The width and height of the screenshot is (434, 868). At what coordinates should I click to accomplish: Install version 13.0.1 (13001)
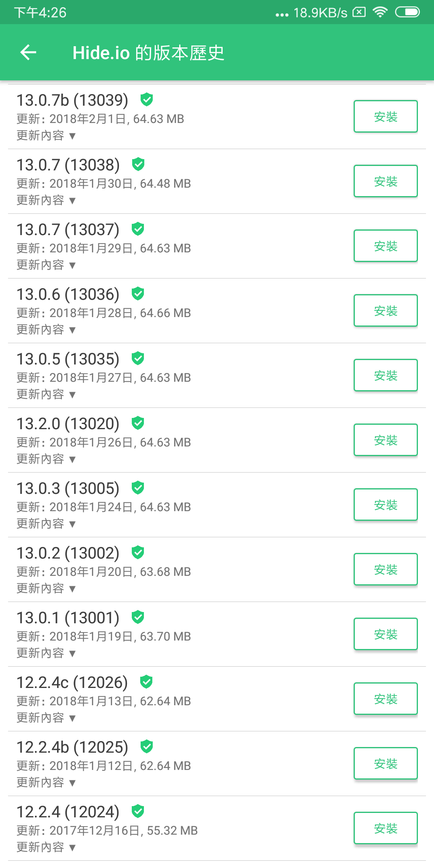click(x=386, y=634)
